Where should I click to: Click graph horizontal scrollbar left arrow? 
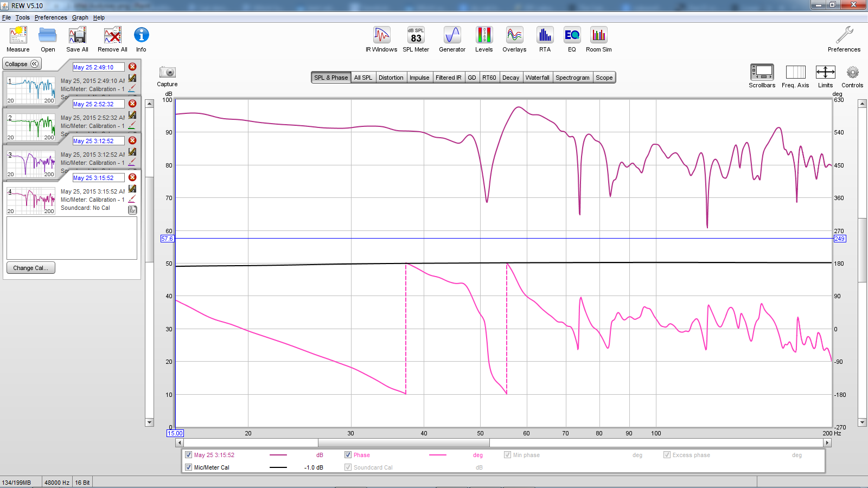pos(180,443)
